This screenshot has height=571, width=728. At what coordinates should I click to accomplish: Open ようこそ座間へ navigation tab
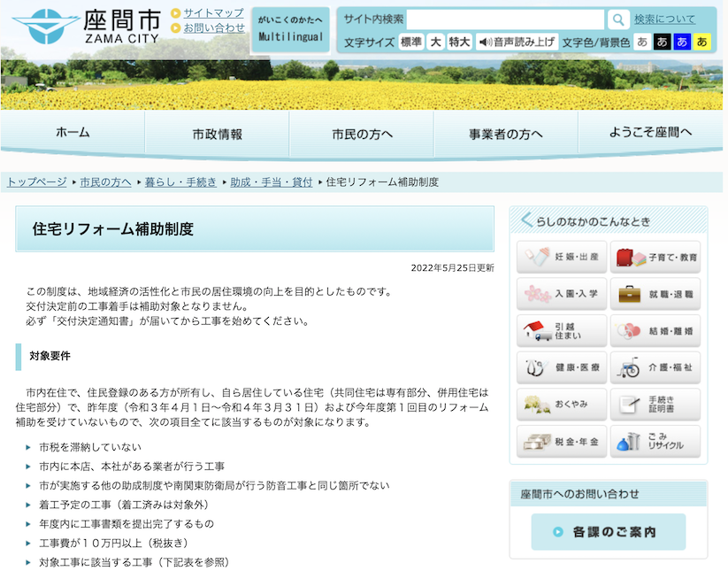pos(650,133)
